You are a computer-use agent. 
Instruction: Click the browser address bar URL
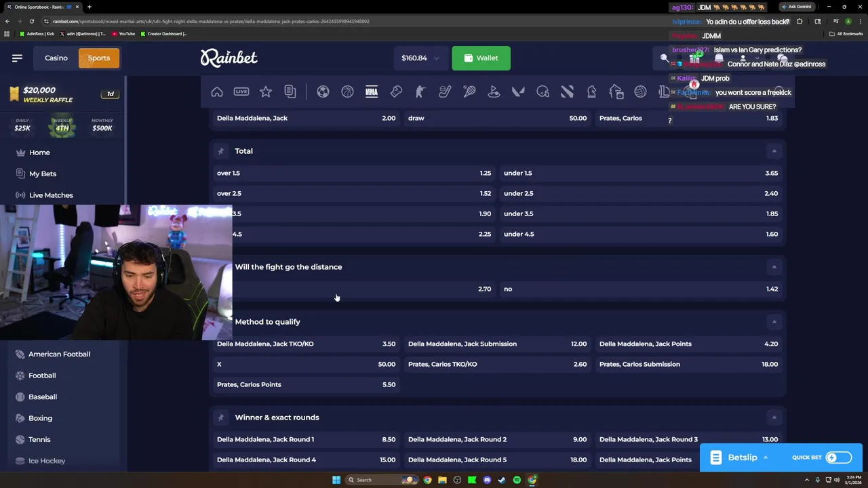tap(211, 21)
